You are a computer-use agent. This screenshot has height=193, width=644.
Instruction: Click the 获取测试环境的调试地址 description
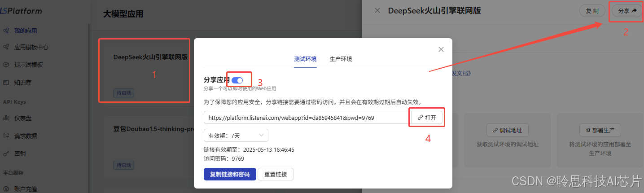pos(508,145)
